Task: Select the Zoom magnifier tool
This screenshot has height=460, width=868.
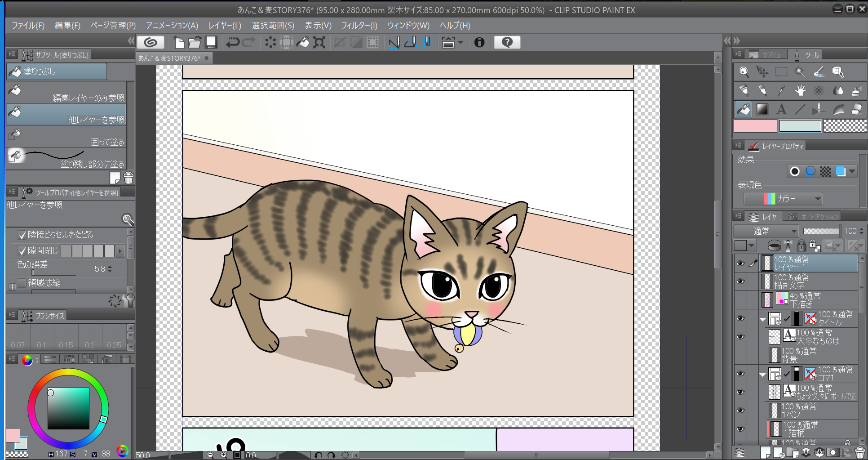Action: (744, 71)
